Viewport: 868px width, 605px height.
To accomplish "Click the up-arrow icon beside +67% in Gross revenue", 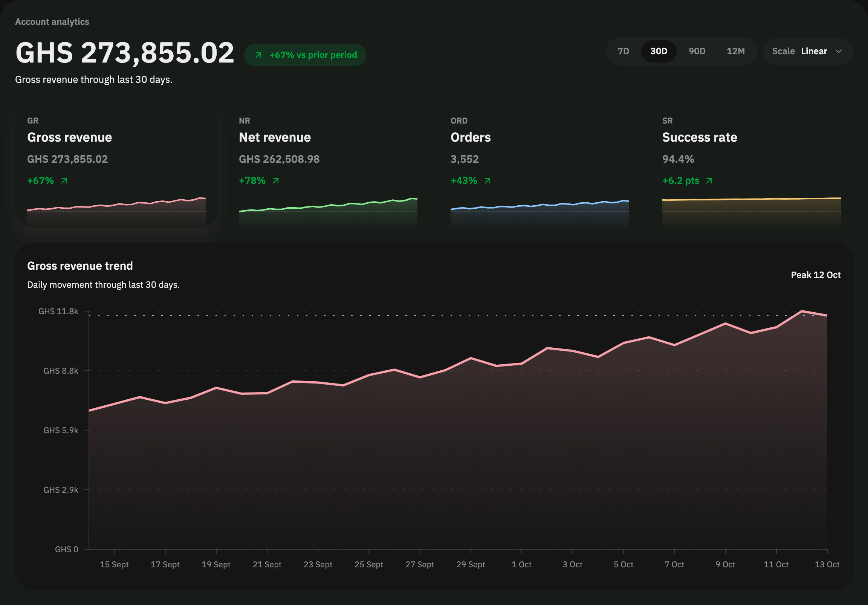I will click(64, 181).
